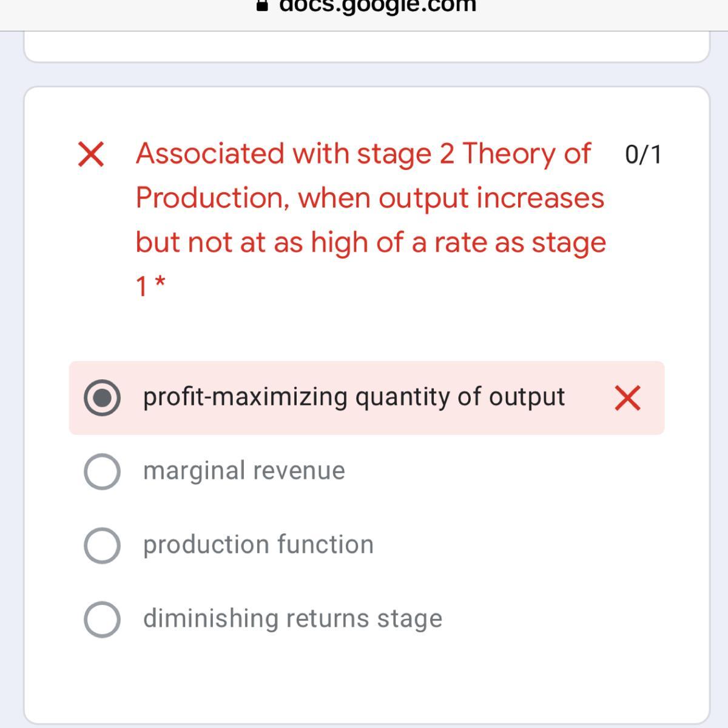Image resolution: width=728 pixels, height=728 pixels.
Task: Click the previous question card's bottom edge
Action: tap(366, 59)
